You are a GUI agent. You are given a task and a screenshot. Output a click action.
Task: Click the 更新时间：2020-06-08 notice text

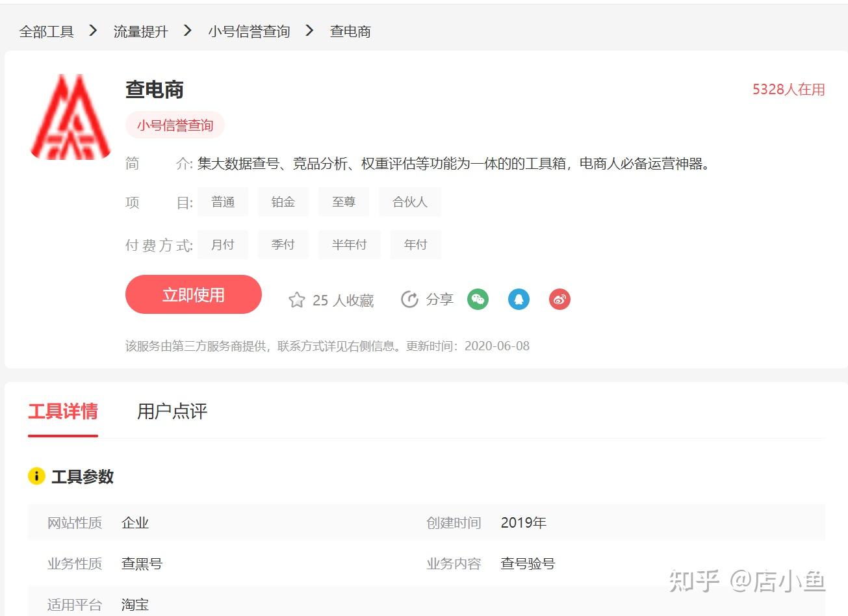click(x=468, y=346)
